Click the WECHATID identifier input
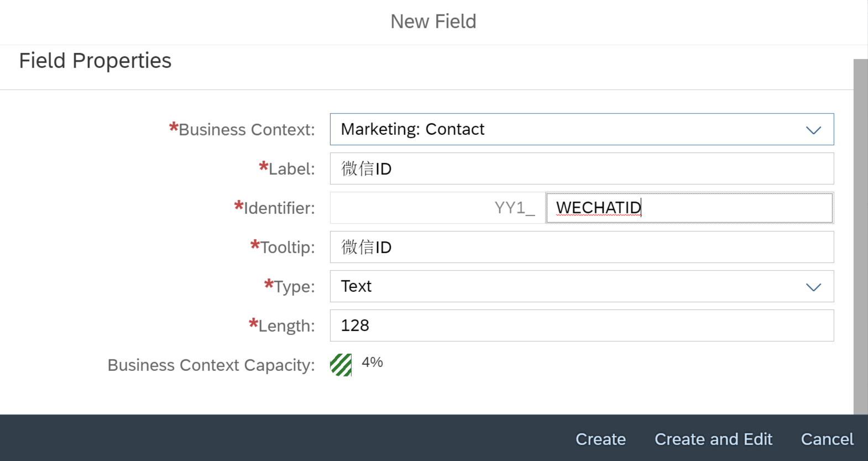The height and width of the screenshot is (461, 868). (689, 208)
